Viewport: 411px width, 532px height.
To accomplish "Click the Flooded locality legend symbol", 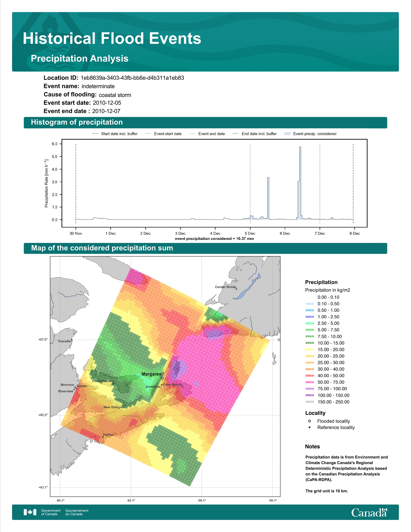I will 309,421.
